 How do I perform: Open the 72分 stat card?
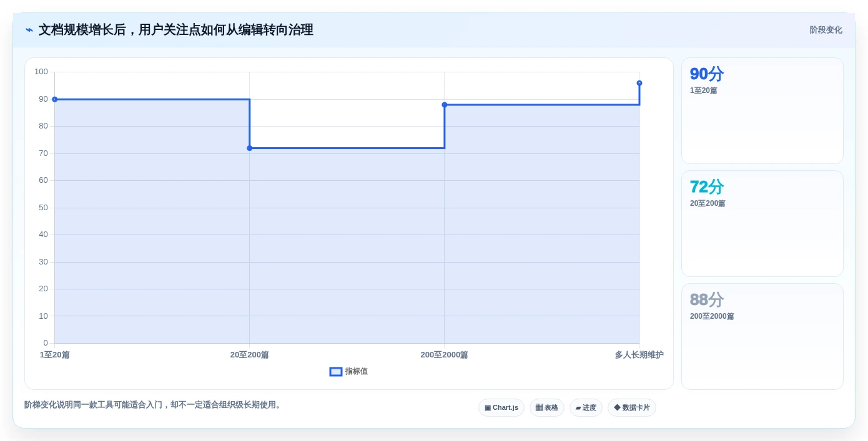pos(762,224)
